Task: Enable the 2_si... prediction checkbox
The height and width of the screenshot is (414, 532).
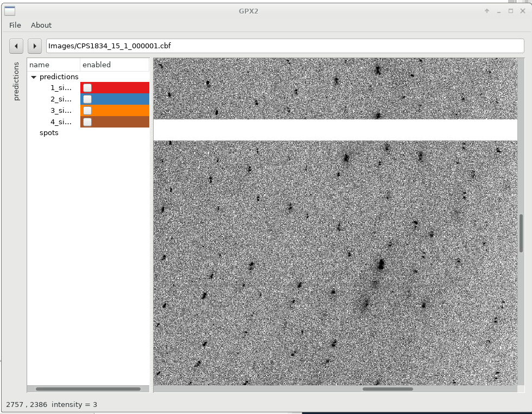Action: tap(87, 99)
